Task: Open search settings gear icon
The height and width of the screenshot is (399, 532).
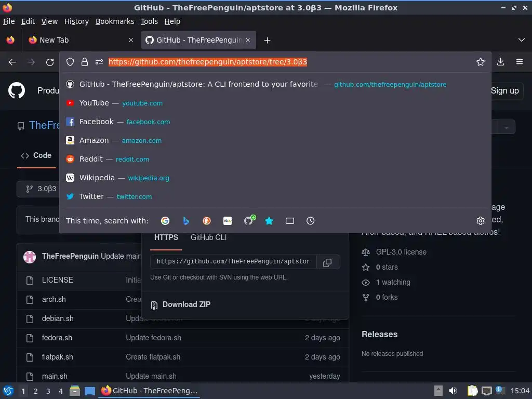Action: coord(481,221)
